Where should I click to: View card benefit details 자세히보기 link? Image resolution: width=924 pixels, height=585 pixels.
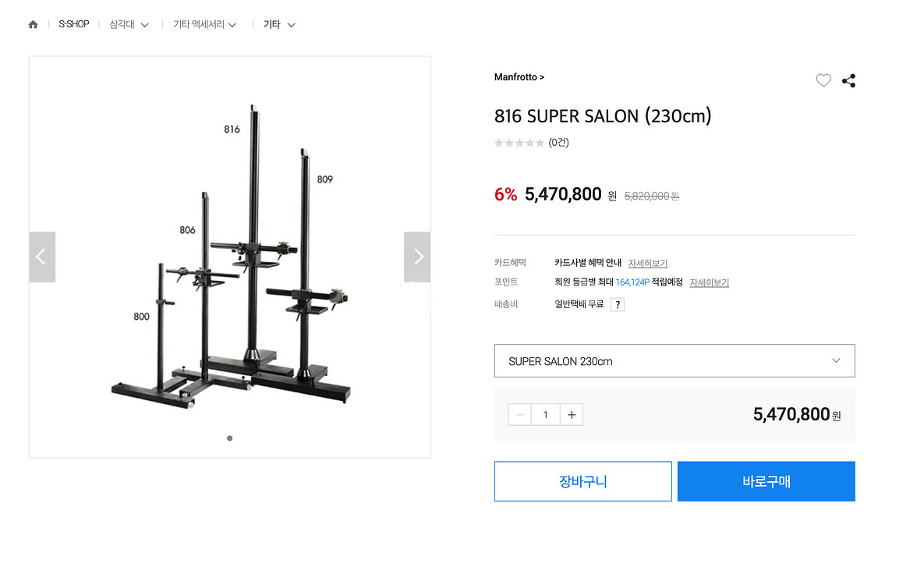coord(648,264)
